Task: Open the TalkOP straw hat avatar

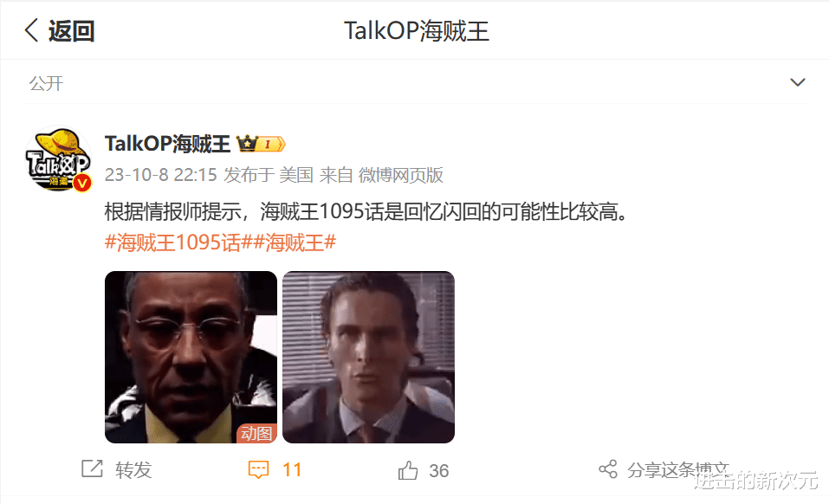Action: coord(58,158)
